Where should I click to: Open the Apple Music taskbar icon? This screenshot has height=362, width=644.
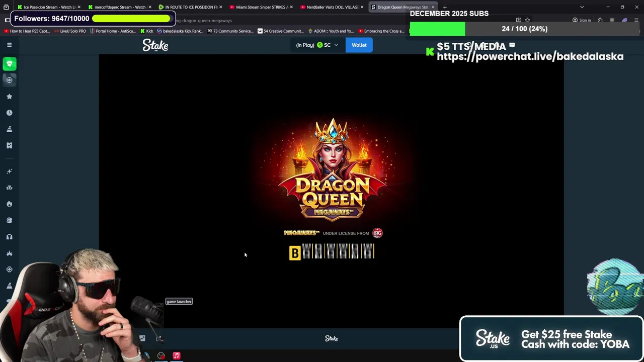coord(177,356)
